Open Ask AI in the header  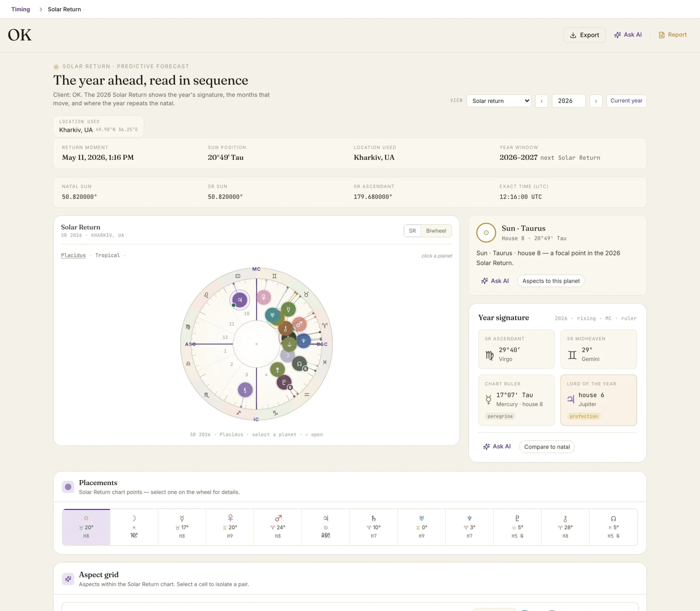pos(628,35)
